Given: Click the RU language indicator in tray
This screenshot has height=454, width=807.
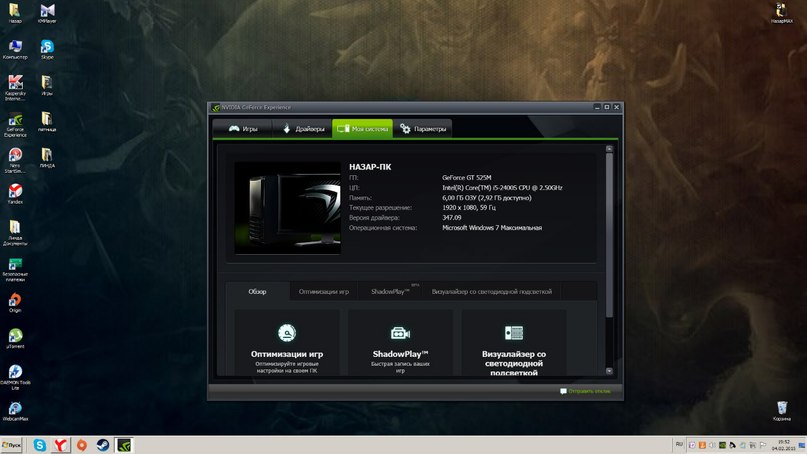Looking at the screenshot, I should 679,444.
